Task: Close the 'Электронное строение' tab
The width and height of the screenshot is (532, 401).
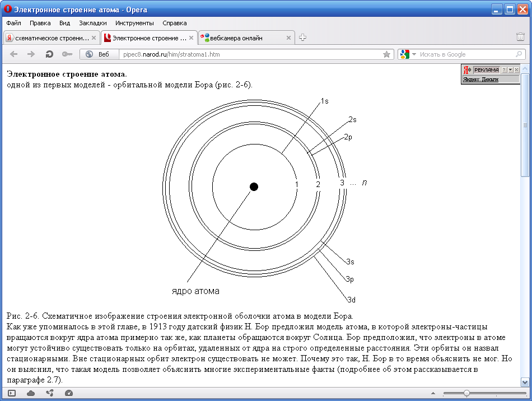Action: (x=192, y=38)
